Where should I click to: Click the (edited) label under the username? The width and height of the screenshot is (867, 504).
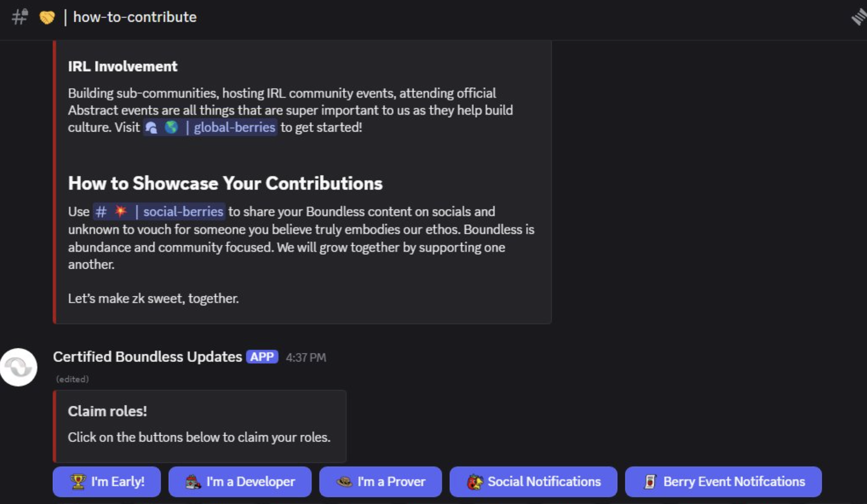tap(72, 379)
